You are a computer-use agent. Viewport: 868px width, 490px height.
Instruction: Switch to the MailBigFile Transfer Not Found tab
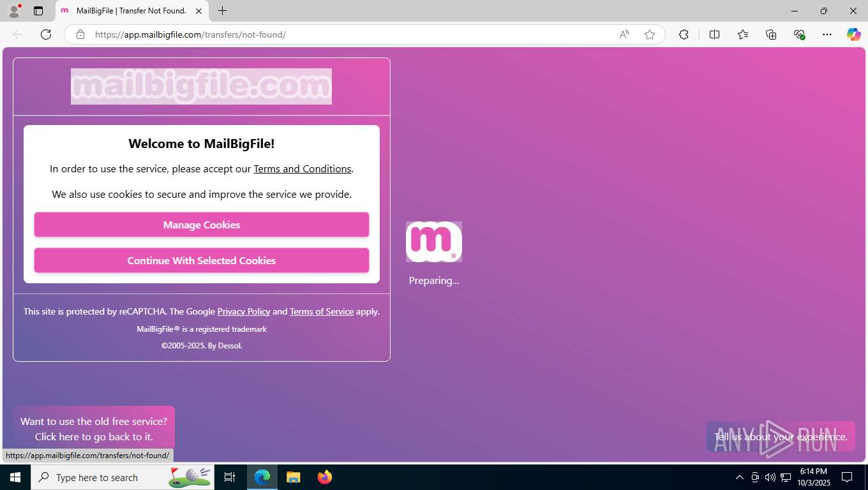pyautogui.click(x=131, y=11)
